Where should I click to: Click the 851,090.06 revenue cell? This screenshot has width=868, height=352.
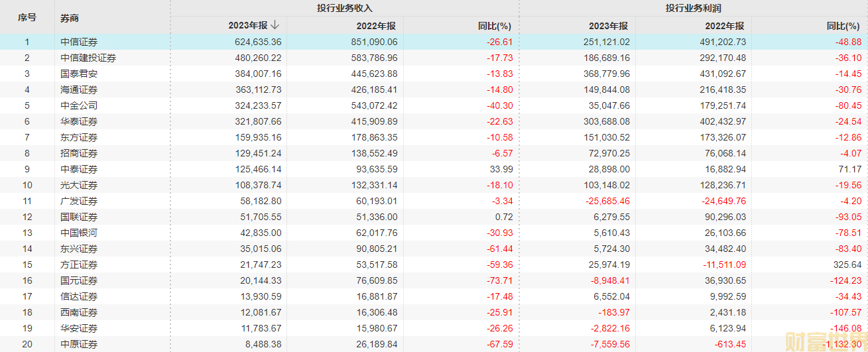pyautogui.click(x=374, y=42)
